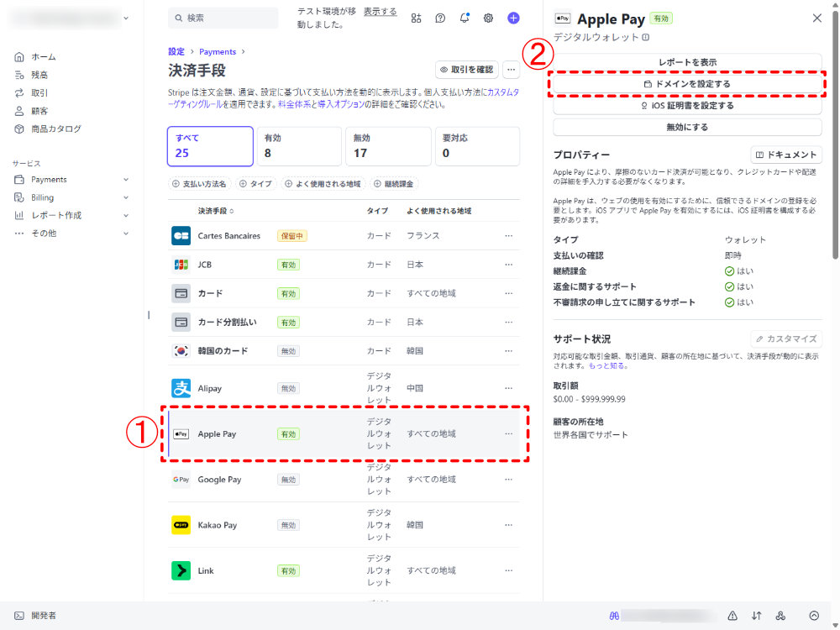
Task: Open the 料金体系 link
Action: click(x=293, y=105)
